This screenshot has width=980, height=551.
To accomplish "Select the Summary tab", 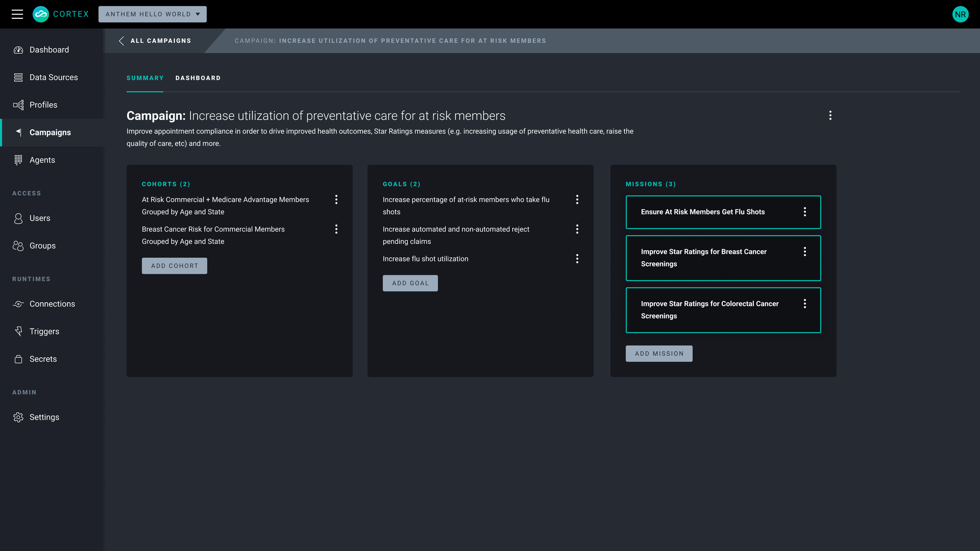I will (145, 78).
